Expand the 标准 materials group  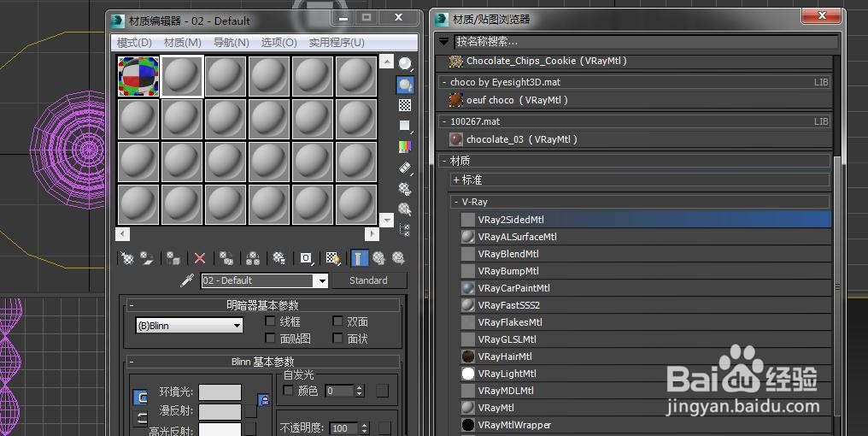[x=455, y=180]
